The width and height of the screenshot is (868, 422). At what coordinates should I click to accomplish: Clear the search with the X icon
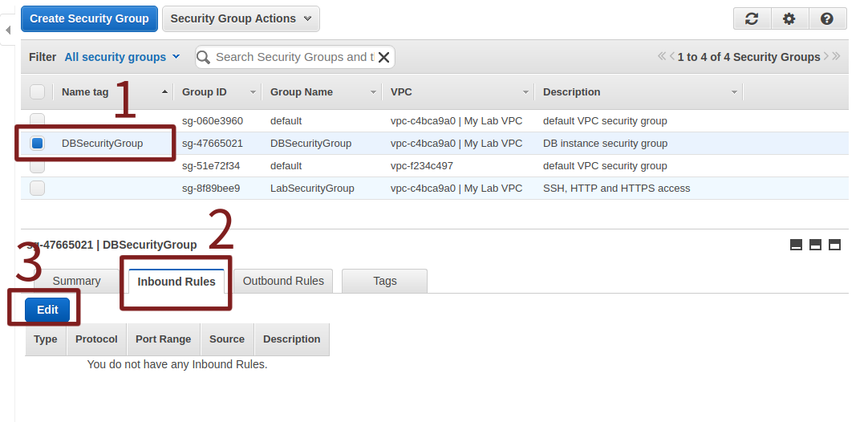pyautogui.click(x=384, y=57)
